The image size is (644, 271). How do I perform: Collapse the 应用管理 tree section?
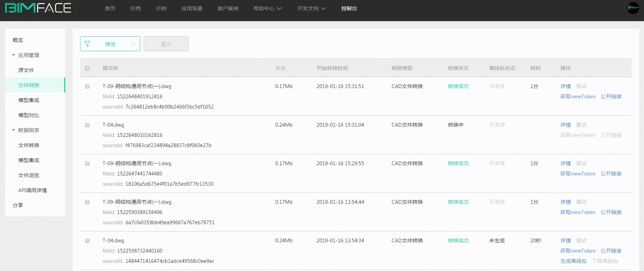click(14, 55)
